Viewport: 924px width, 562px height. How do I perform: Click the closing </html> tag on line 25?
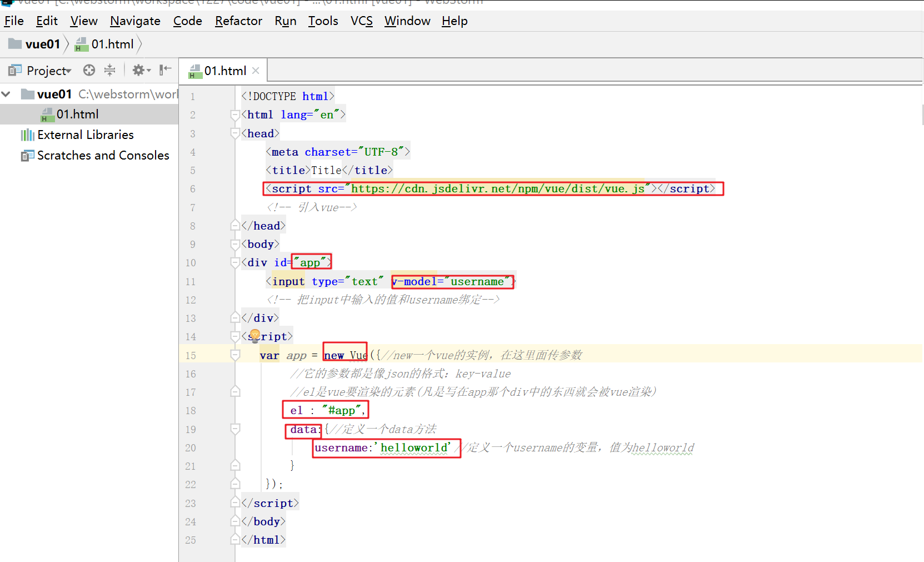(263, 540)
